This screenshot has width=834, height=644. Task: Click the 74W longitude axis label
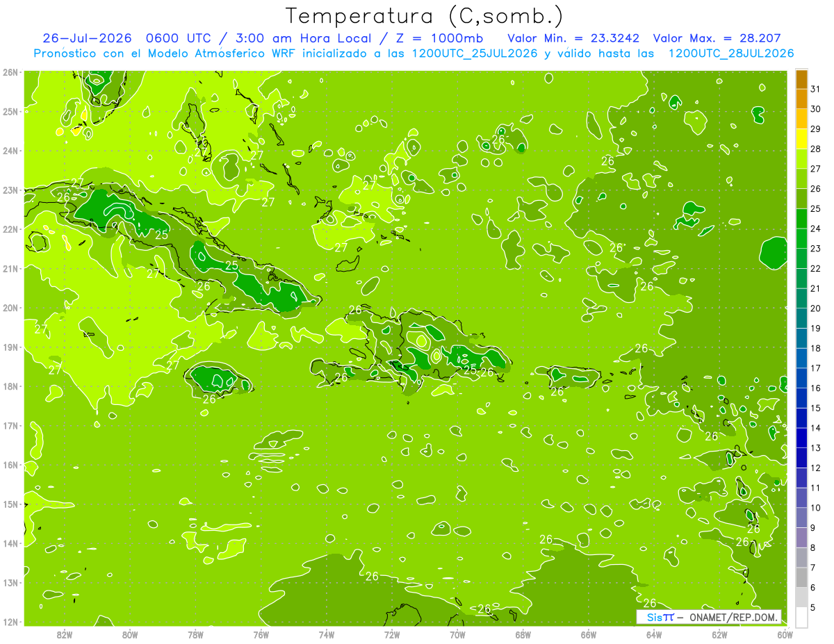click(x=327, y=634)
